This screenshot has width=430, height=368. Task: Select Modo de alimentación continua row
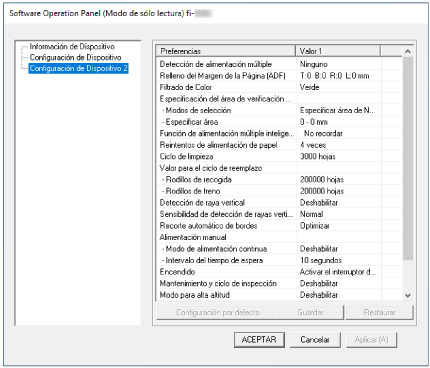pyautogui.click(x=279, y=249)
